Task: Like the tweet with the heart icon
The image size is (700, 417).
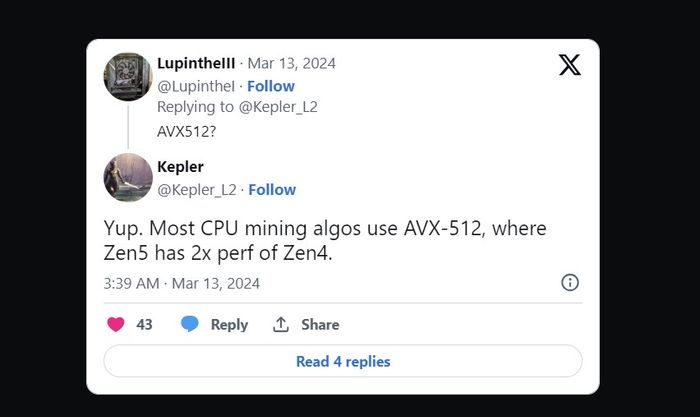Action: click(x=116, y=324)
